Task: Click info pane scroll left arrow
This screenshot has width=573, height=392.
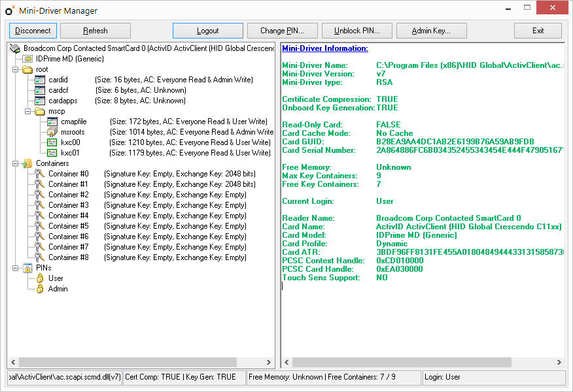Action: 286,362
